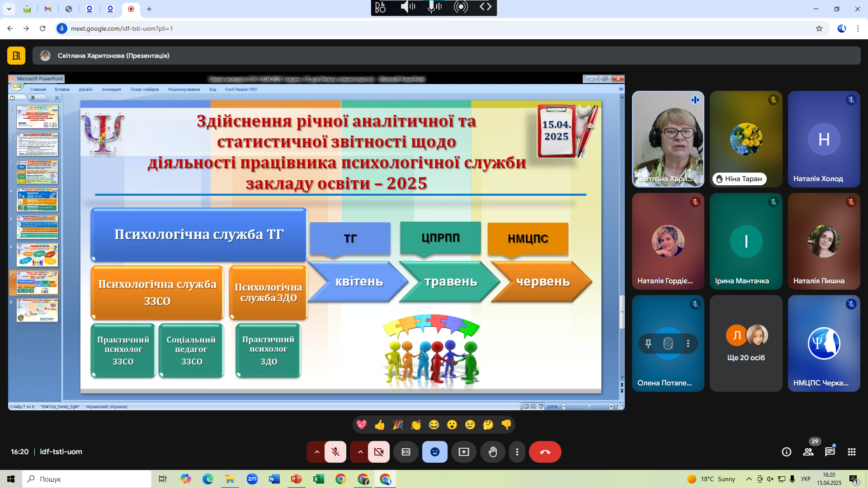The height and width of the screenshot is (488, 868).
Task: Send the clapping hands reaction
Action: tap(416, 425)
